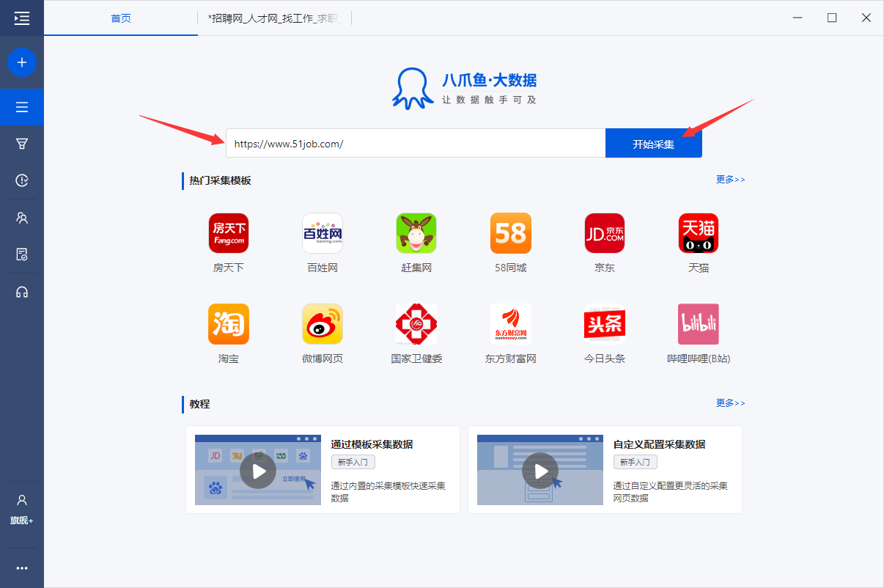
Task: Select the 东方财富网 template icon
Action: pos(511,324)
